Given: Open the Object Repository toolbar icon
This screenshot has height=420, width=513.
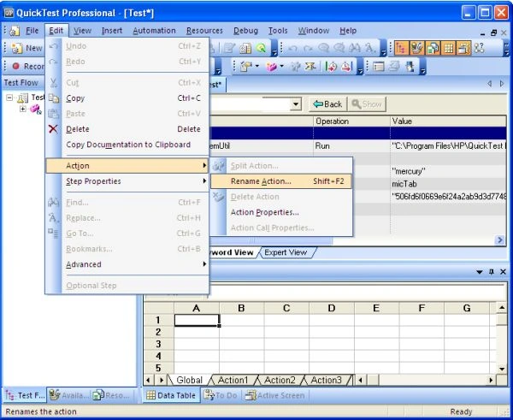Looking at the screenshot, I should pos(245,48).
